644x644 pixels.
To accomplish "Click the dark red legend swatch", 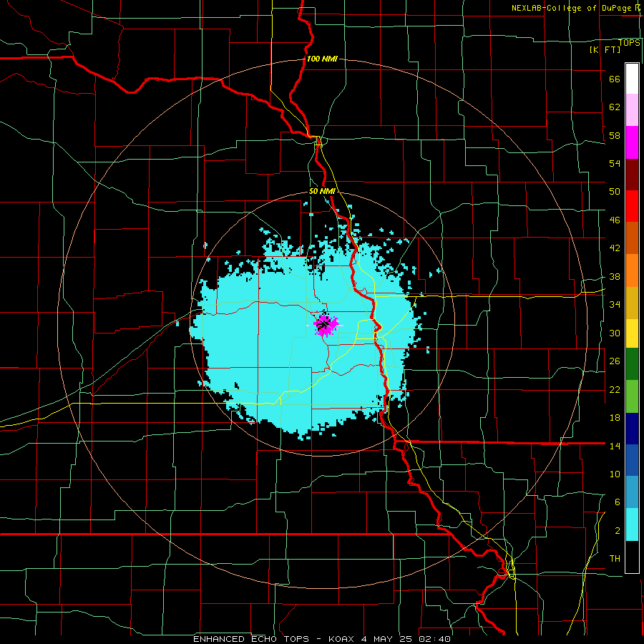I will 632,175.
